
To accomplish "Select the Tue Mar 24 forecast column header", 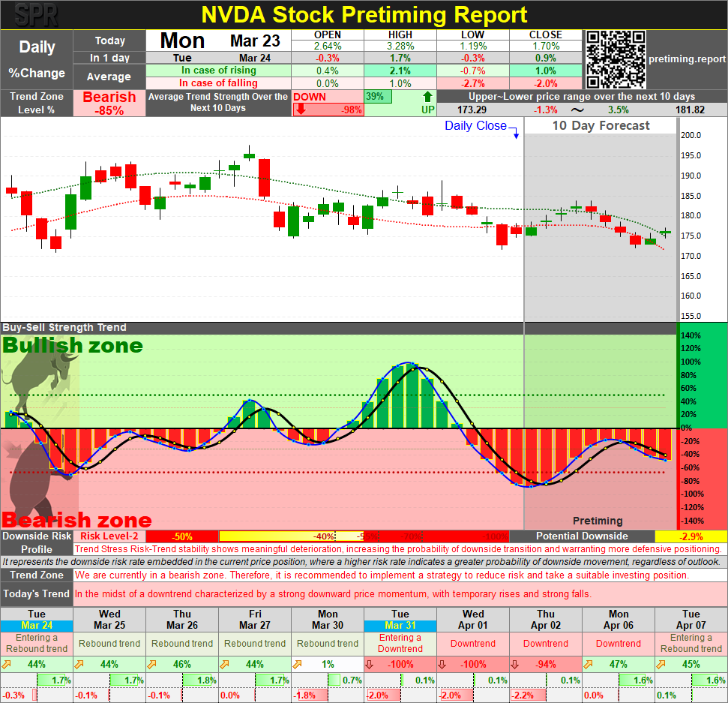I will [x=37, y=620].
